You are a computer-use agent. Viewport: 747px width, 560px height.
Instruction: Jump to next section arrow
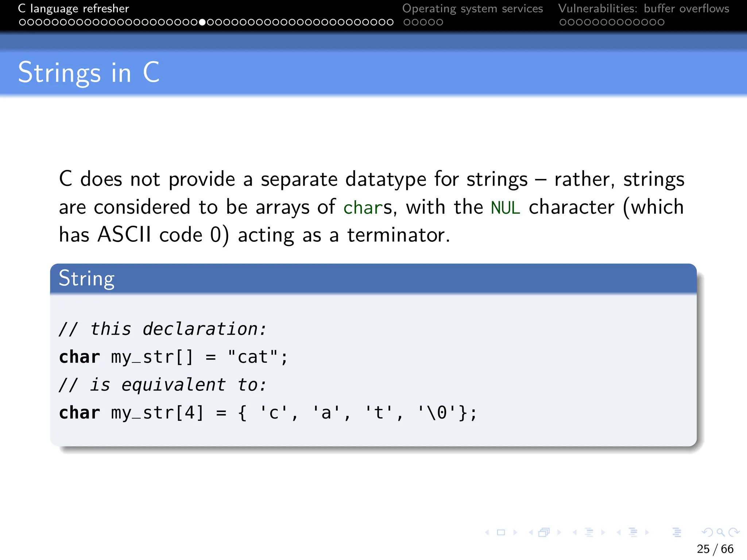click(647, 533)
